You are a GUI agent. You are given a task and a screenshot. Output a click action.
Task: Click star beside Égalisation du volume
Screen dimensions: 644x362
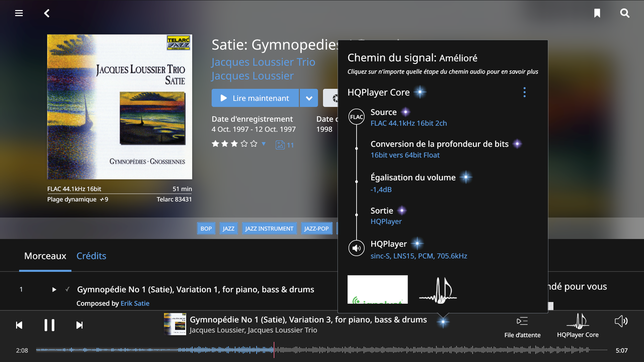click(x=466, y=177)
